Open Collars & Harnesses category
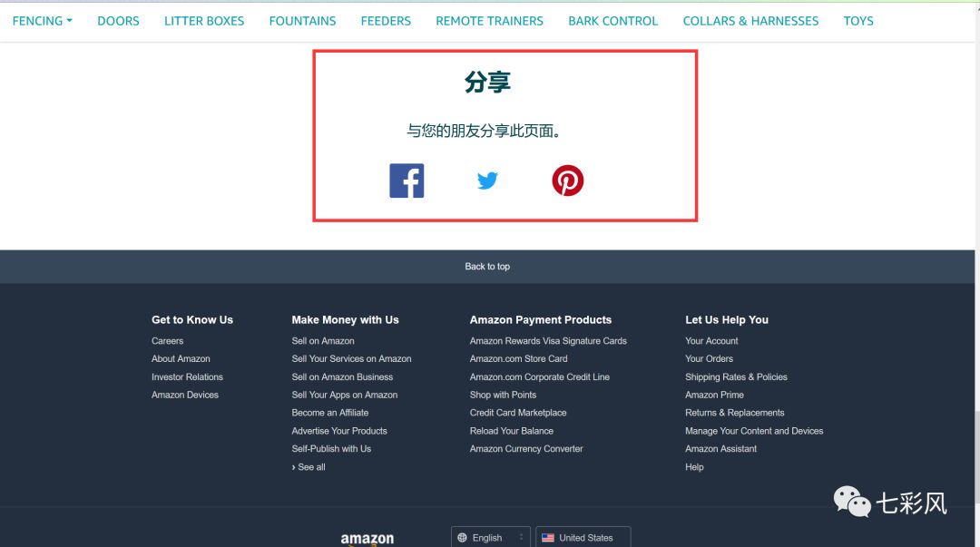 pyautogui.click(x=750, y=21)
